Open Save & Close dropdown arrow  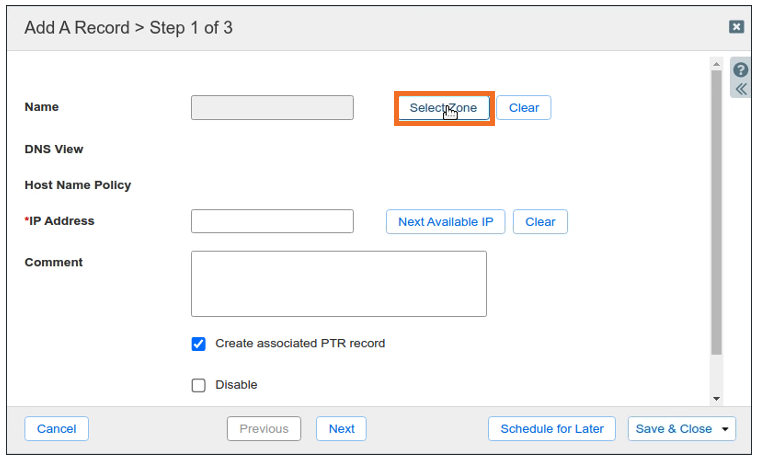(725, 429)
